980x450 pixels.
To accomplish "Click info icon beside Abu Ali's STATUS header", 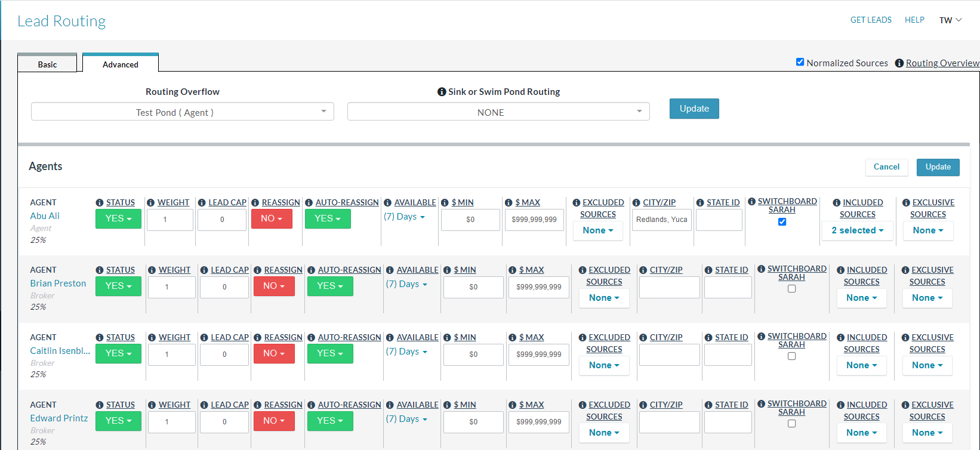I will pyautogui.click(x=100, y=203).
